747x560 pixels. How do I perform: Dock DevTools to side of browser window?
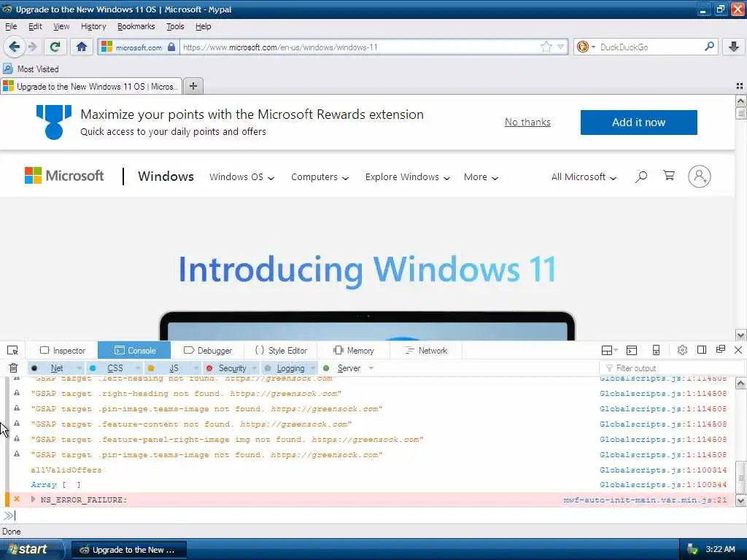coord(701,350)
